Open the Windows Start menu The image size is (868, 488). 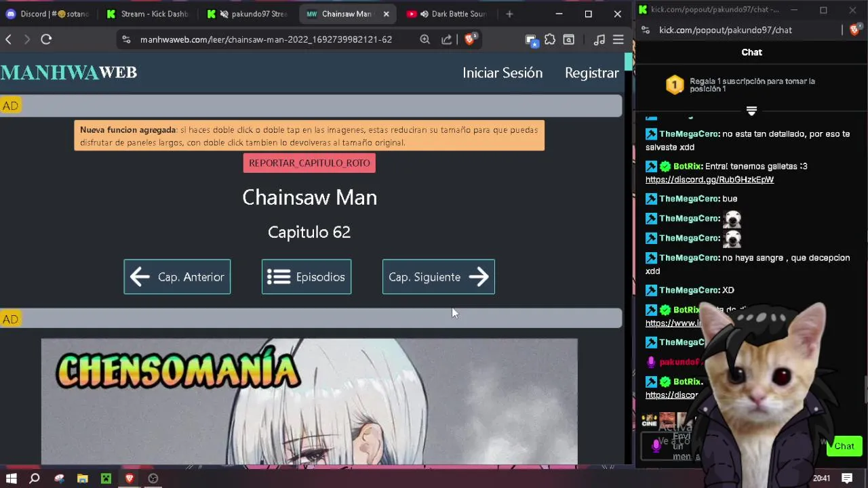12,479
